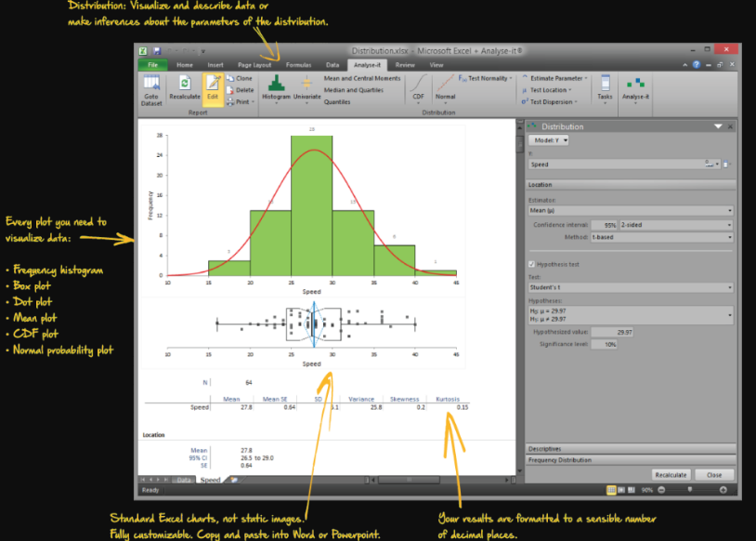This screenshot has width=756, height=541.
Task: Open the Formulas ribbon tab
Action: point(299,65)
